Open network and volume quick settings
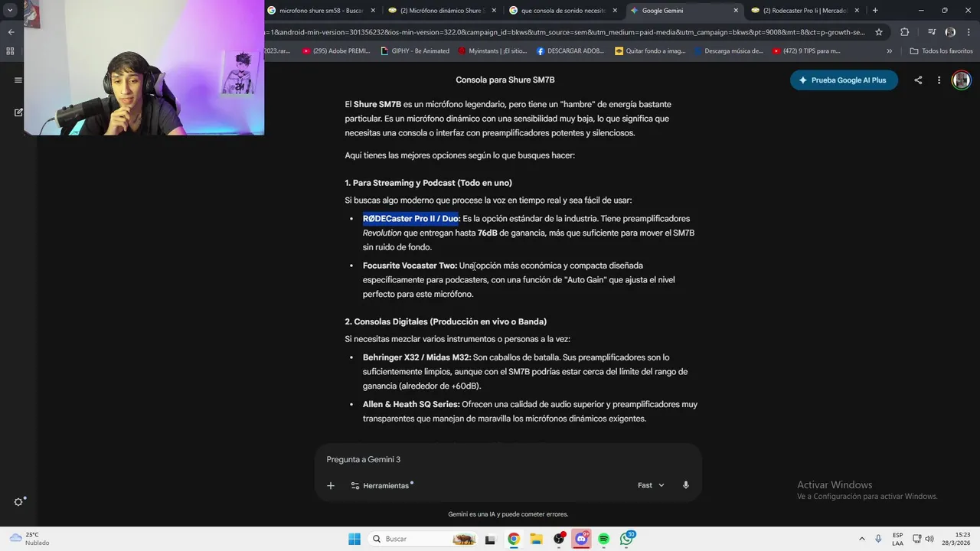The width and height of the screenshot is (980, 551). click(922, 539)
